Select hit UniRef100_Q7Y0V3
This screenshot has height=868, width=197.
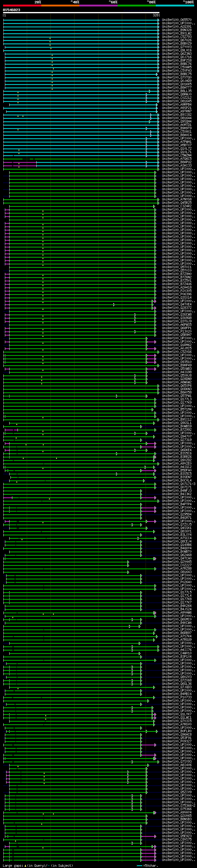tap(177, 47)
